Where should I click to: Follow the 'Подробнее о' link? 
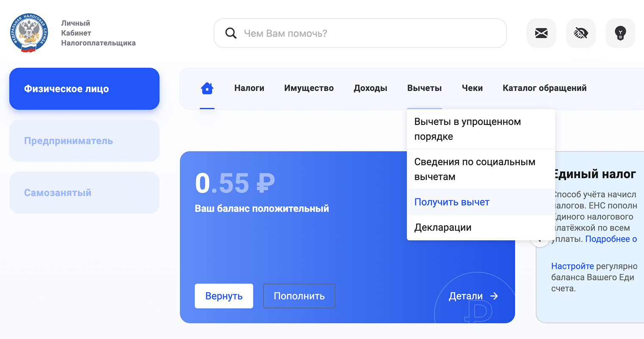coord(611,239)
